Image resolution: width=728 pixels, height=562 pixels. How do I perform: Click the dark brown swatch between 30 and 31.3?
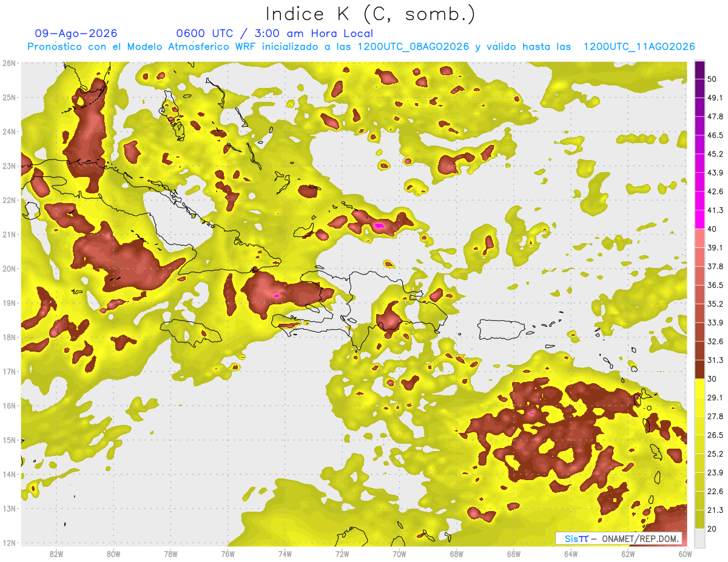[x=699, y=370]
